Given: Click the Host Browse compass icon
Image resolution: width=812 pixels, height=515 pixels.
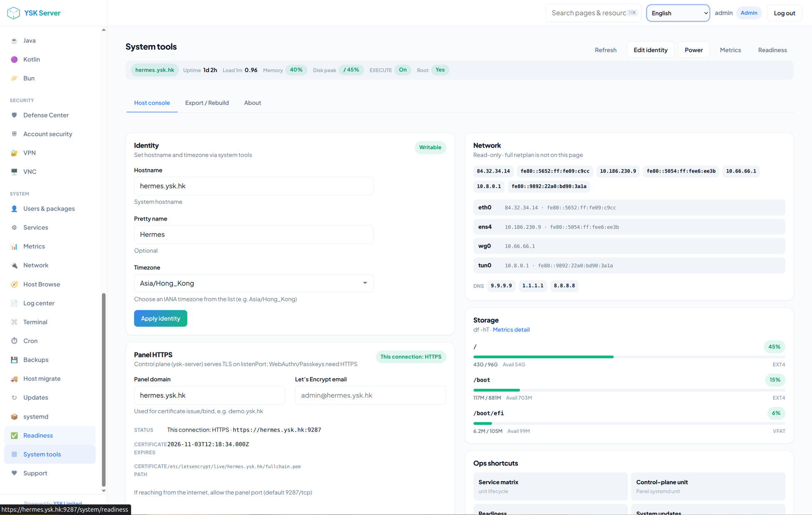Looking at the screenshot, I should coord(14,284).
